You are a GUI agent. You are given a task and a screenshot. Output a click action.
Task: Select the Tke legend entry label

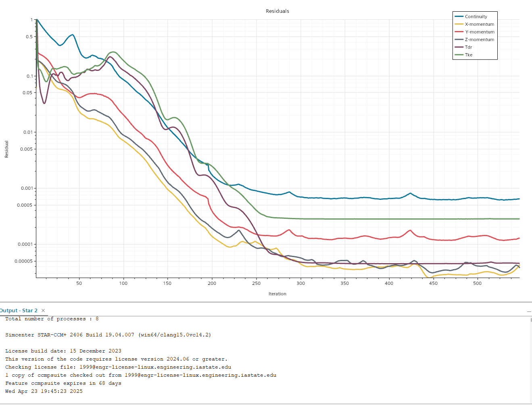(469, 55)
